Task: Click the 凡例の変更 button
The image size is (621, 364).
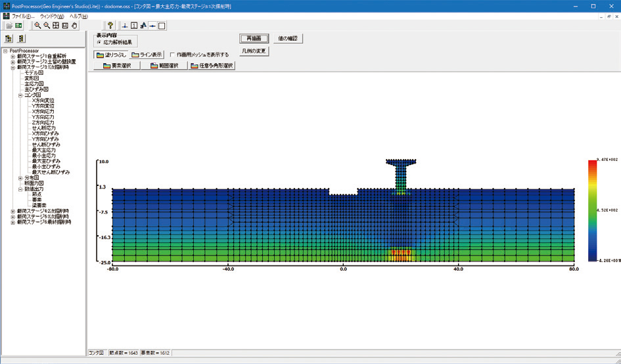Action: [254, 51]
